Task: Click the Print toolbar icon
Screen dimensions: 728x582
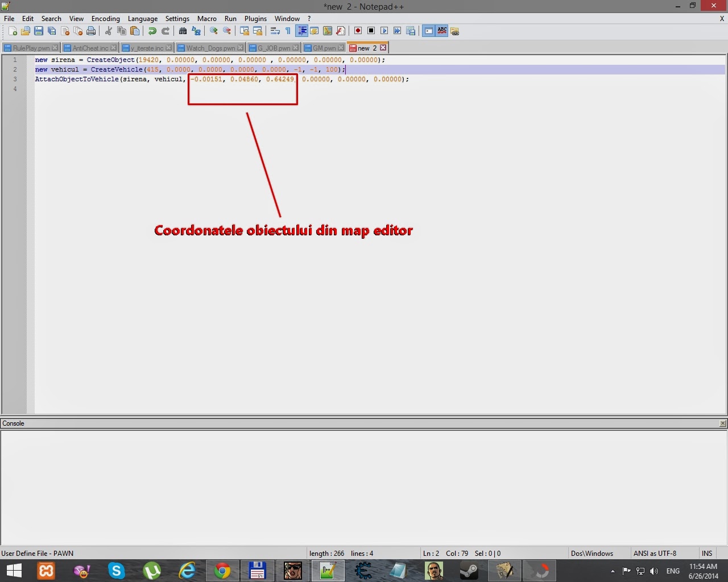Action: click(x=91, y=31)
